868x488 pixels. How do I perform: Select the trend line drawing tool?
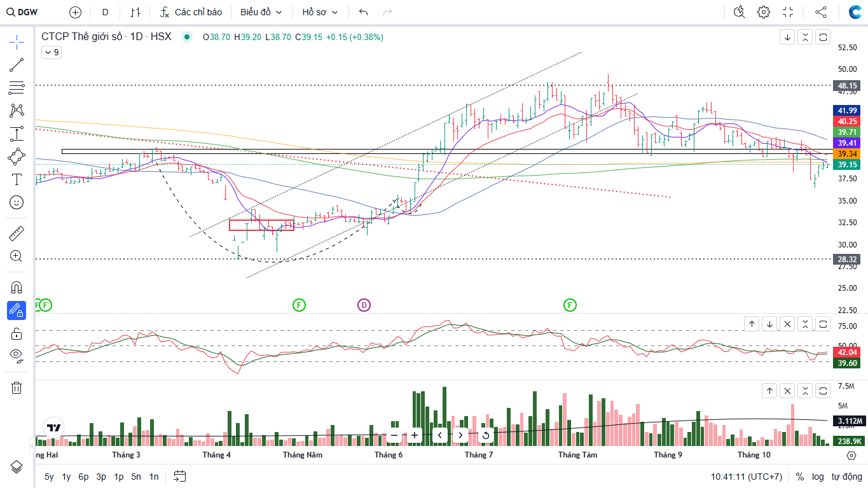(x=17, y=64)
